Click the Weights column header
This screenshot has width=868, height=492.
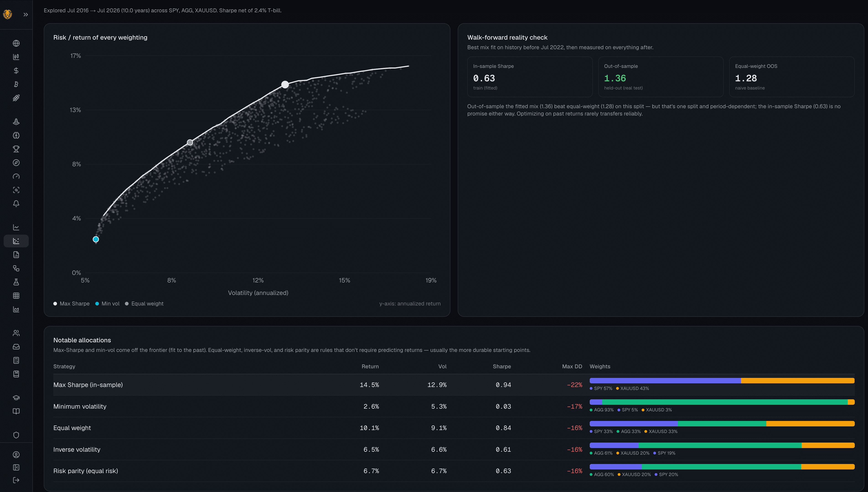click(x=600, y=366)
